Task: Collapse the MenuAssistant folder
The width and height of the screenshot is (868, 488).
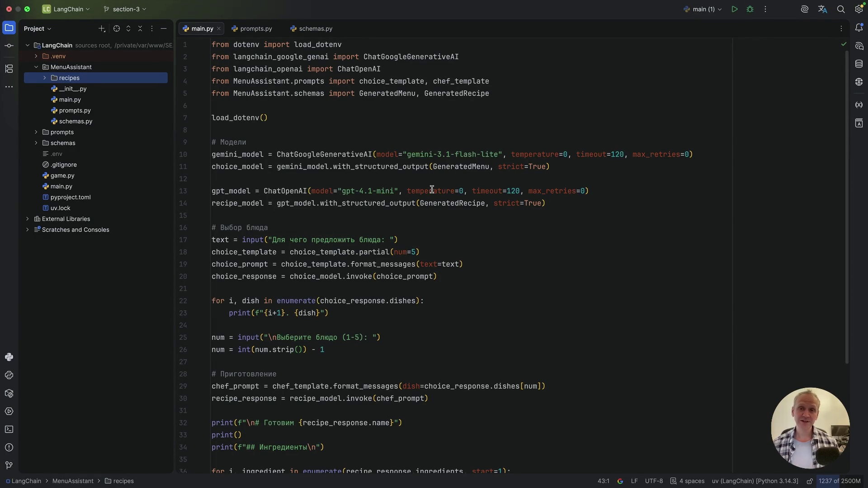Action: pos(36,67)
